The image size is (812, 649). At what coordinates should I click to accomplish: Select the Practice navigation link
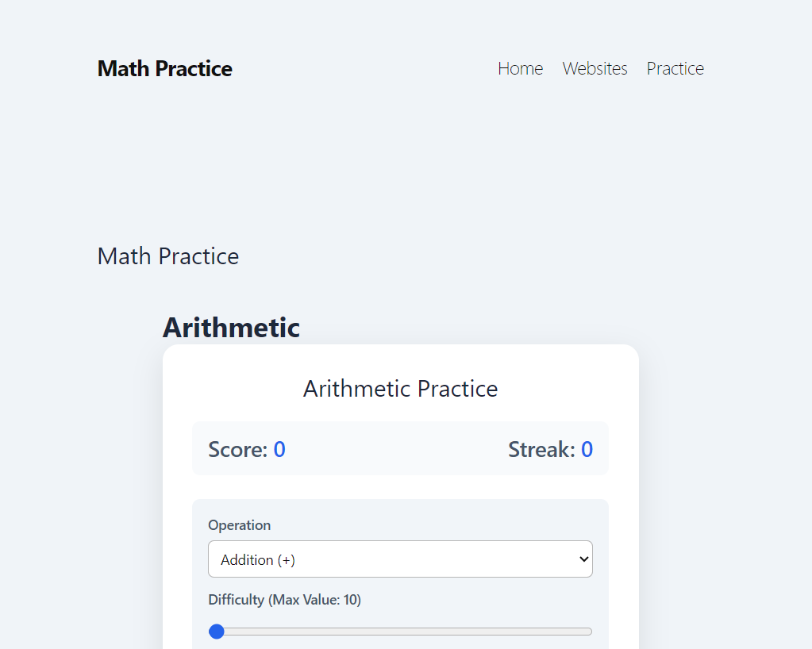[x=675, y=68]
